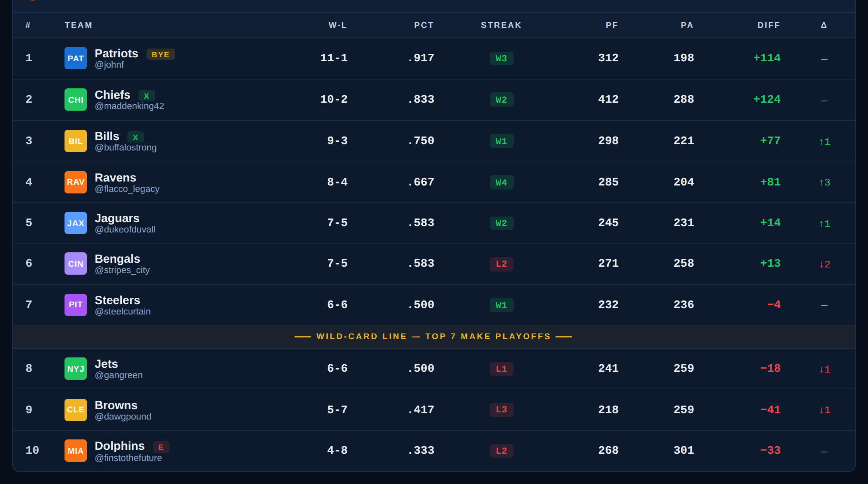Click the E eliminated tag beside Dolphins

point(161,447)
